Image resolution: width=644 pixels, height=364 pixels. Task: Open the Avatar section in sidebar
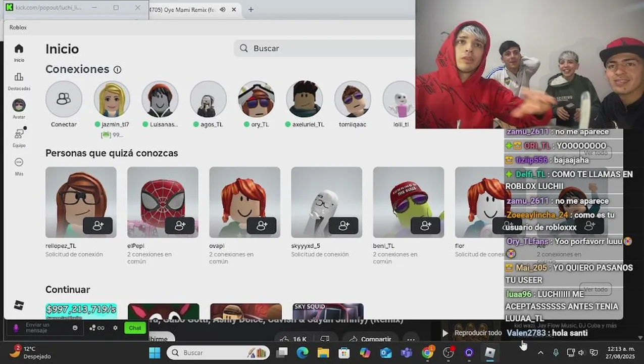pyautogui.click(x=19, y=109)
